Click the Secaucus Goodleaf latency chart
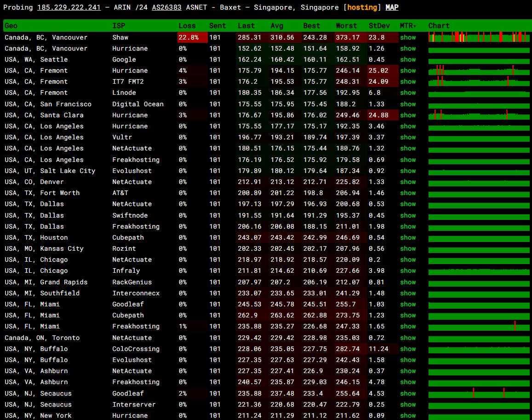 [479, 393]
